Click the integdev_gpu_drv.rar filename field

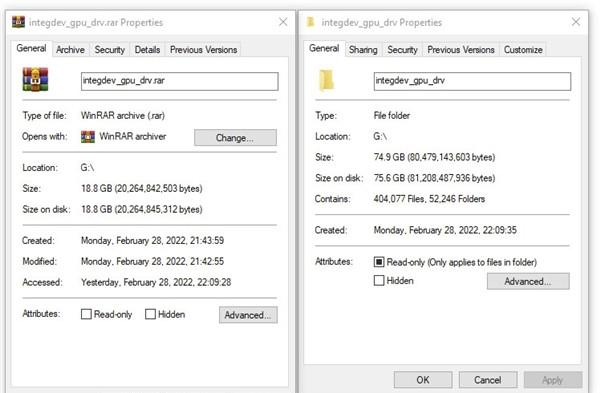tap(179, 81)
